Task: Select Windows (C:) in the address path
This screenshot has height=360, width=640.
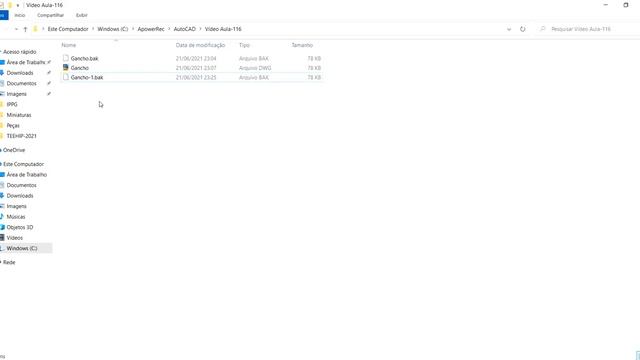Action: [x=113, y=29]
